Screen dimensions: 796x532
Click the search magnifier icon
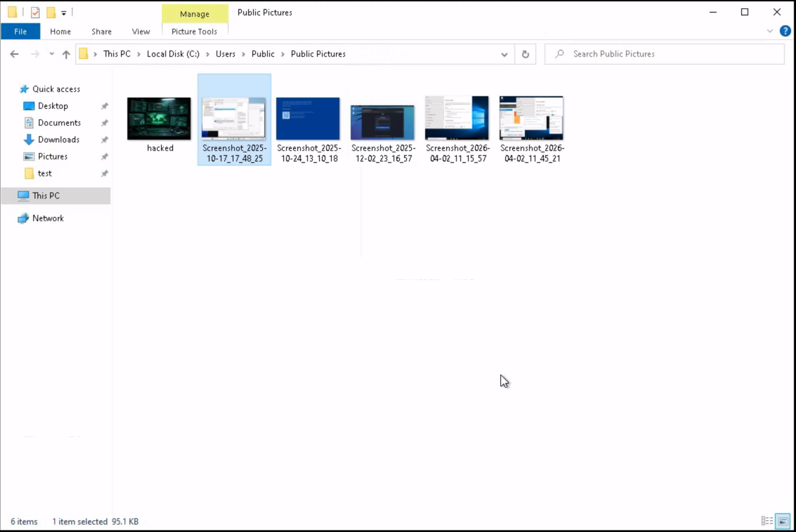[559, 54]
